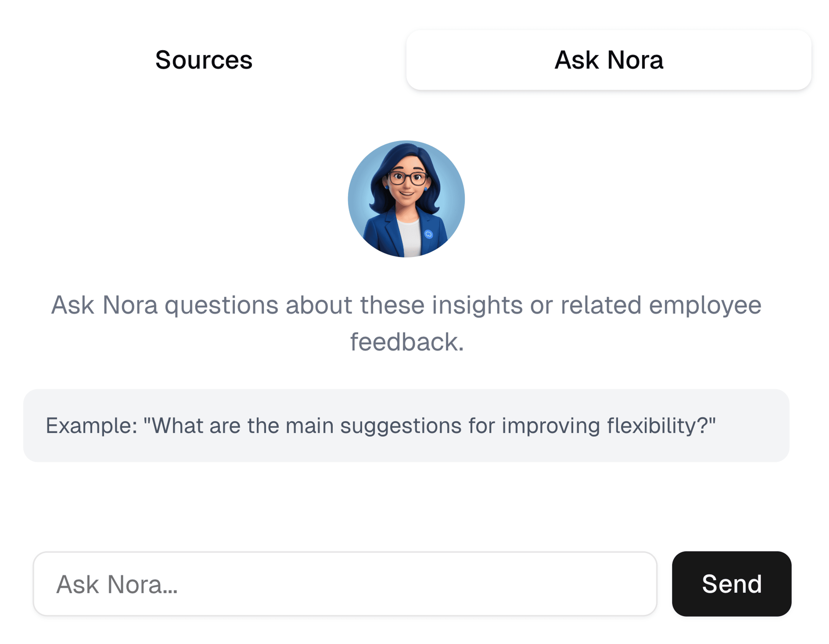Click "improving flexibility?" in the example prompt
Viewport: 829px width, 644px height.
tap(609, 426)
